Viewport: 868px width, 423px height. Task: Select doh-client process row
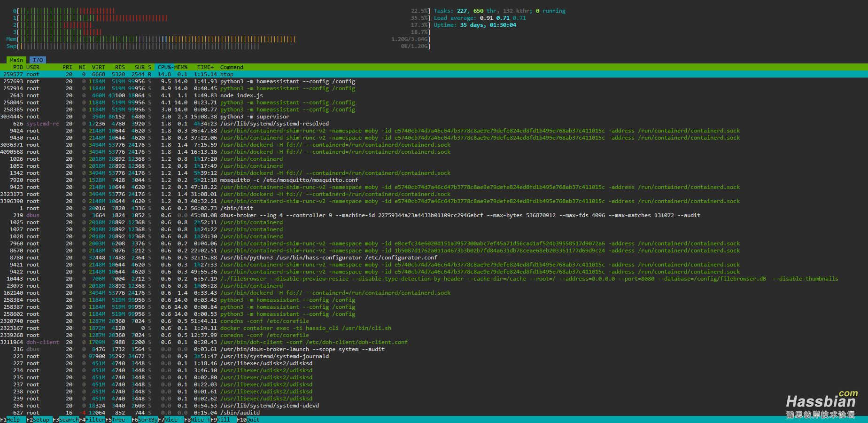tap(434, 342)
